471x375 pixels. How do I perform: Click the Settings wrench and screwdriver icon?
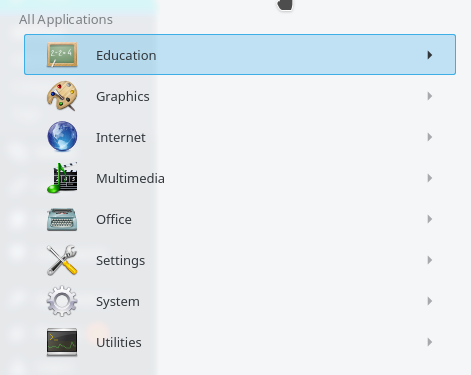pyautogui.click(x=62, y=260)
